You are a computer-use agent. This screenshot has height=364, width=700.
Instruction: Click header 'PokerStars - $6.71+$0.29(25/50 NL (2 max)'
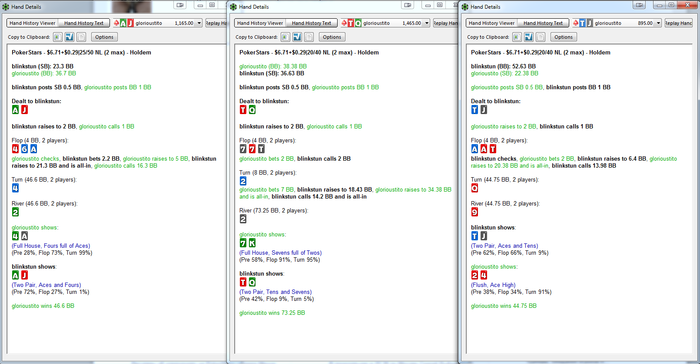(x=81, y=52)
